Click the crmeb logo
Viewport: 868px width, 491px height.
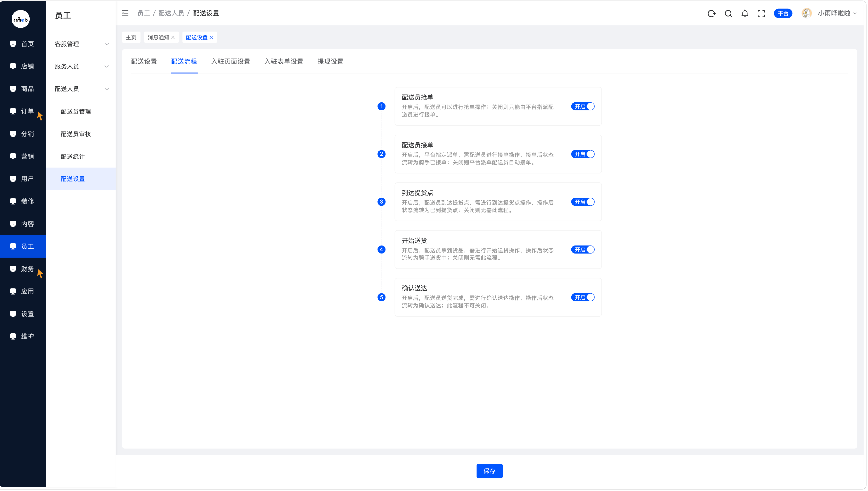point(21,19)
